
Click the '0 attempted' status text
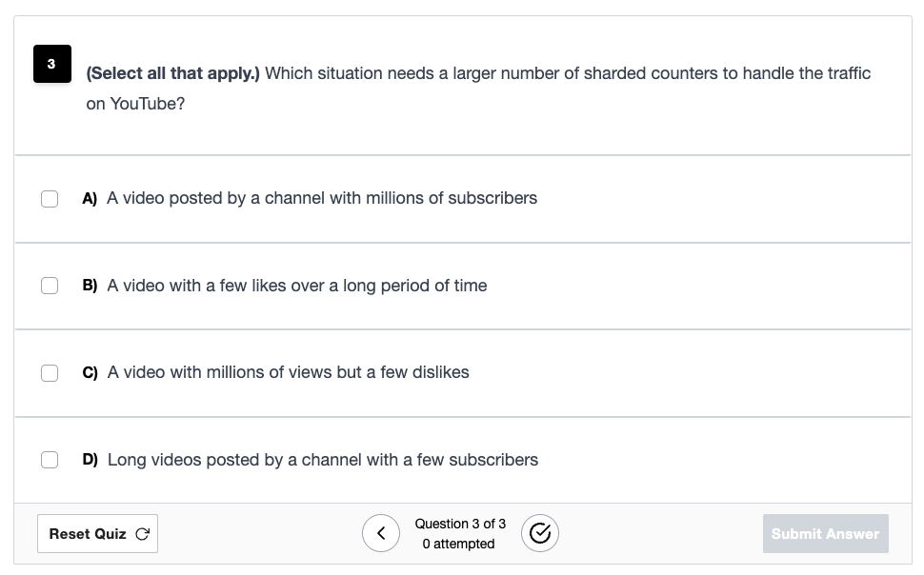[x=458, y=544]
